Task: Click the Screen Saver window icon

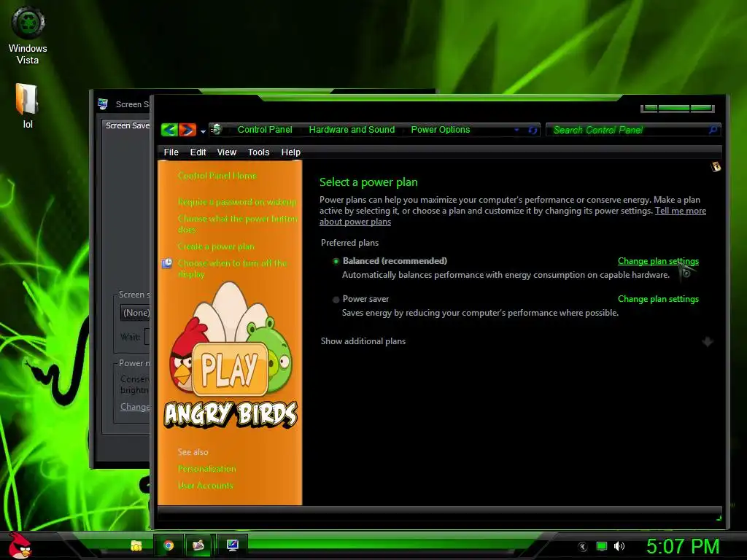Action: tap(103, 104)
